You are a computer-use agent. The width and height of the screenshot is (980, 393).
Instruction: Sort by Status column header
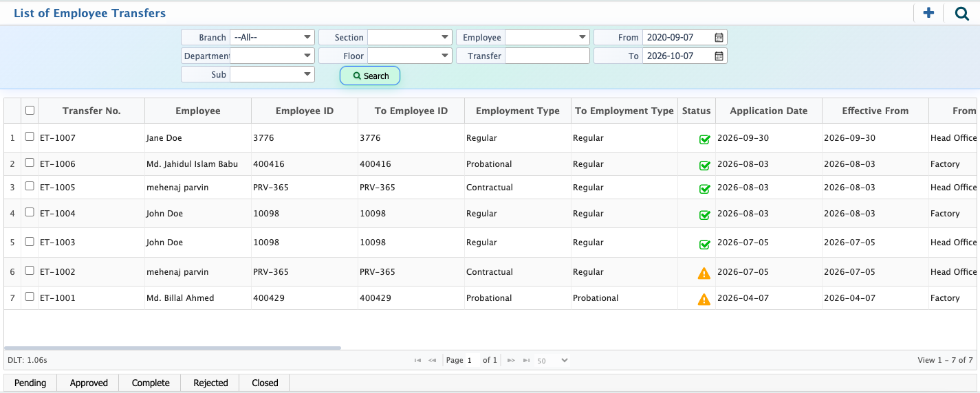(696, 111)
